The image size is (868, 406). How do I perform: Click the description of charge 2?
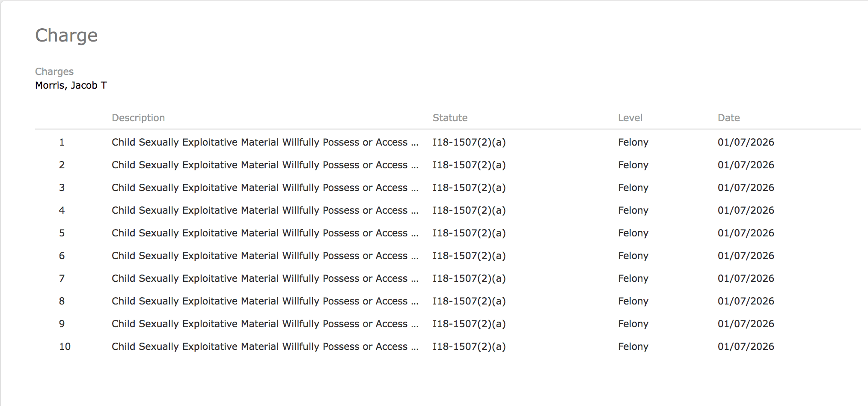259,165
